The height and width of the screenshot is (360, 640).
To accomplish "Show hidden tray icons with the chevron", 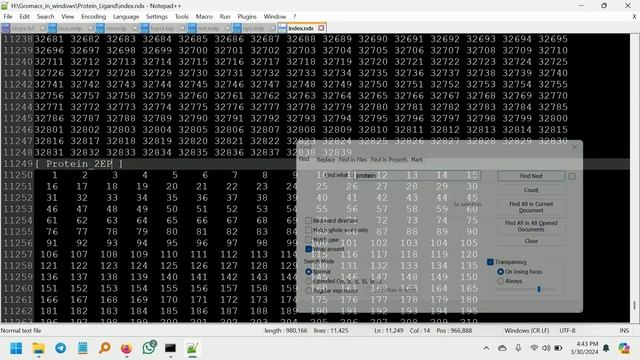I will tap(486, 348).
